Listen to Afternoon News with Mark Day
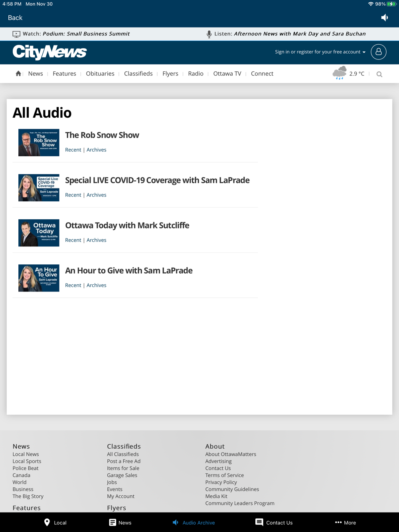The height and width of the screenshot is (532, 399). point(300,34)
